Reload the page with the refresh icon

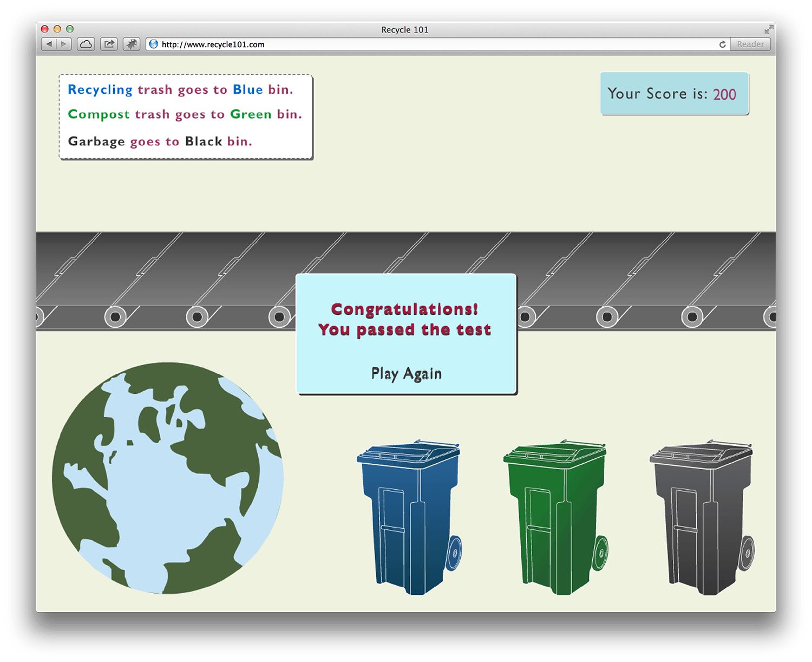(722, 44)
